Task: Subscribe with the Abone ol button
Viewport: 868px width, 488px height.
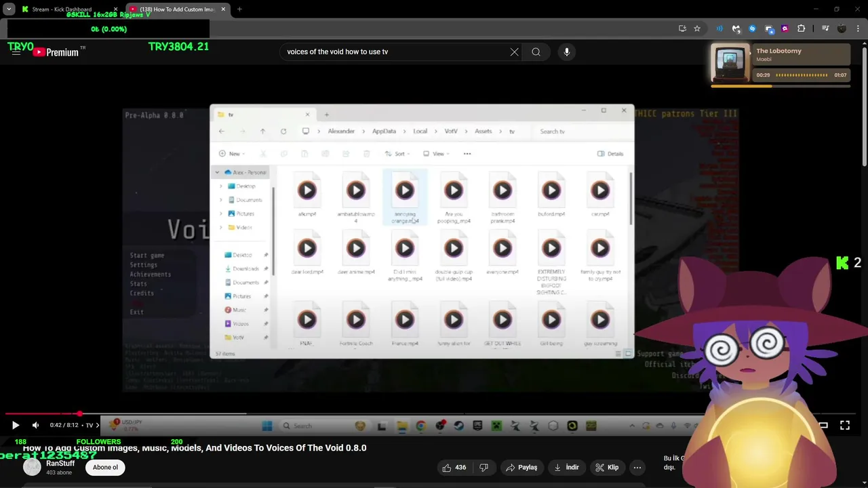Action: [105, 467]
